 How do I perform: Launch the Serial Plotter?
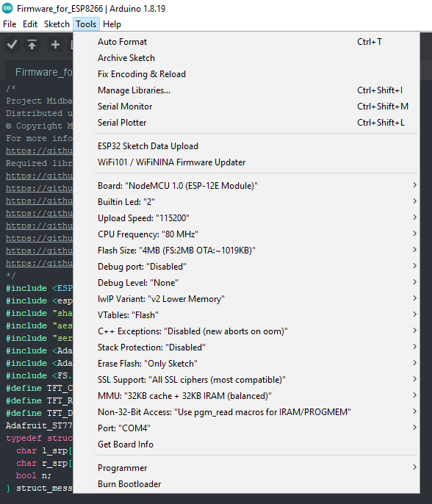tap(247, 123)
